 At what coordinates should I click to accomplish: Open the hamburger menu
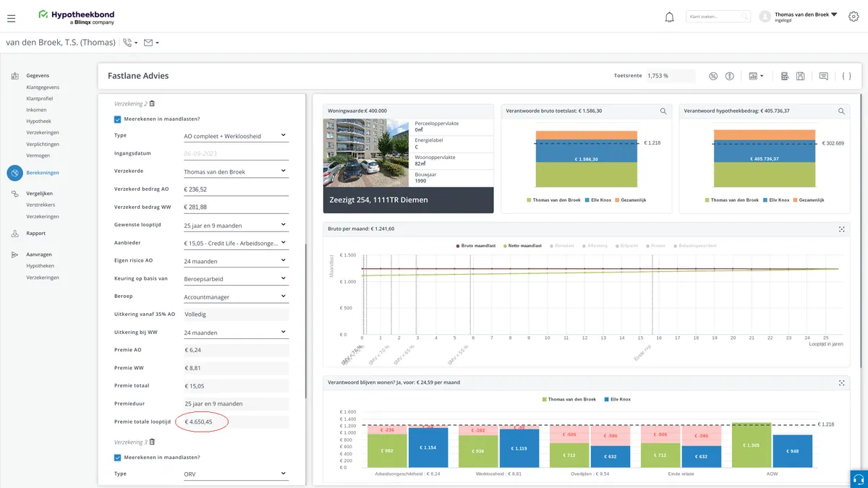click(x=11, y=18)
